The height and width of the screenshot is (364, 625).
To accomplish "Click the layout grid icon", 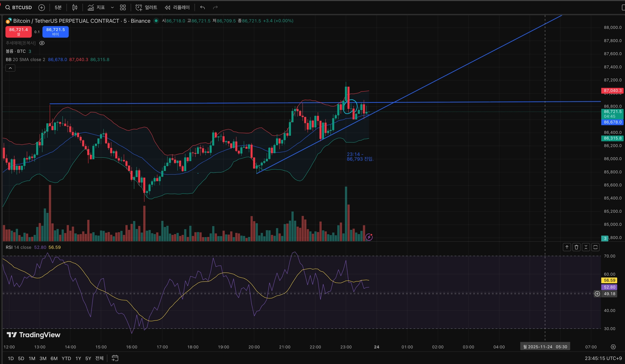I will pyautogui.click(x=123, y=7).
